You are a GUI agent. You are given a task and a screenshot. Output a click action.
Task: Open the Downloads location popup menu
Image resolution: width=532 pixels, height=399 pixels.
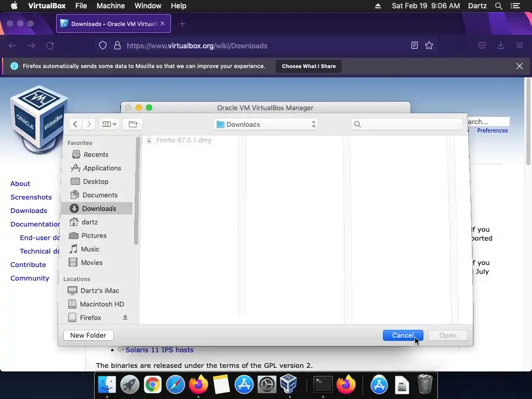[x=266, y=125]
